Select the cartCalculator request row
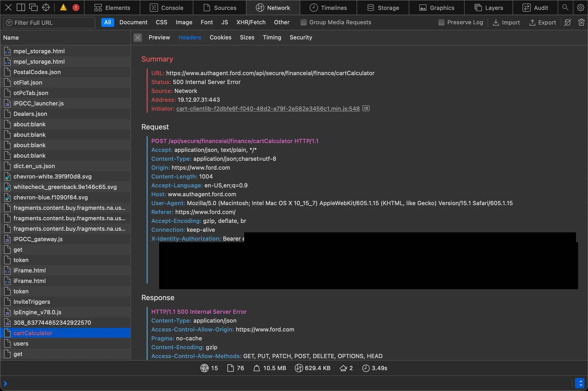 coord(65,333)
